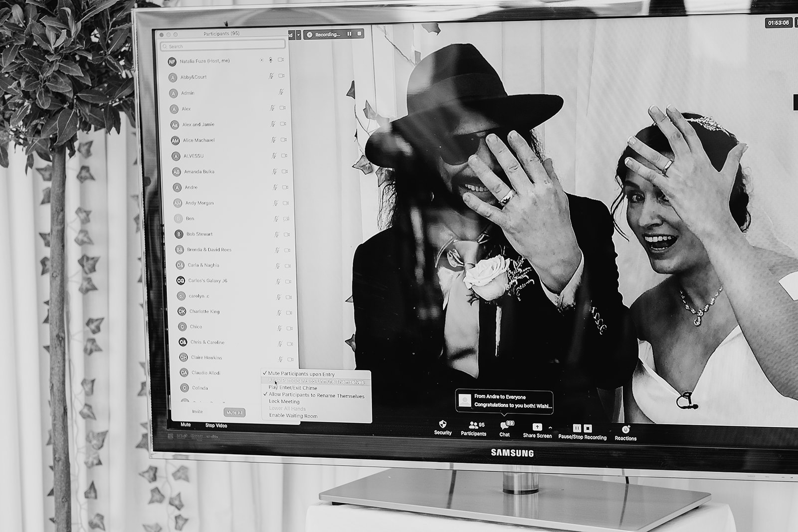This screenshot has width=798, height=532.
Task: Click Chris & Caroline's camera icon
Action: [x=290, y=344]
